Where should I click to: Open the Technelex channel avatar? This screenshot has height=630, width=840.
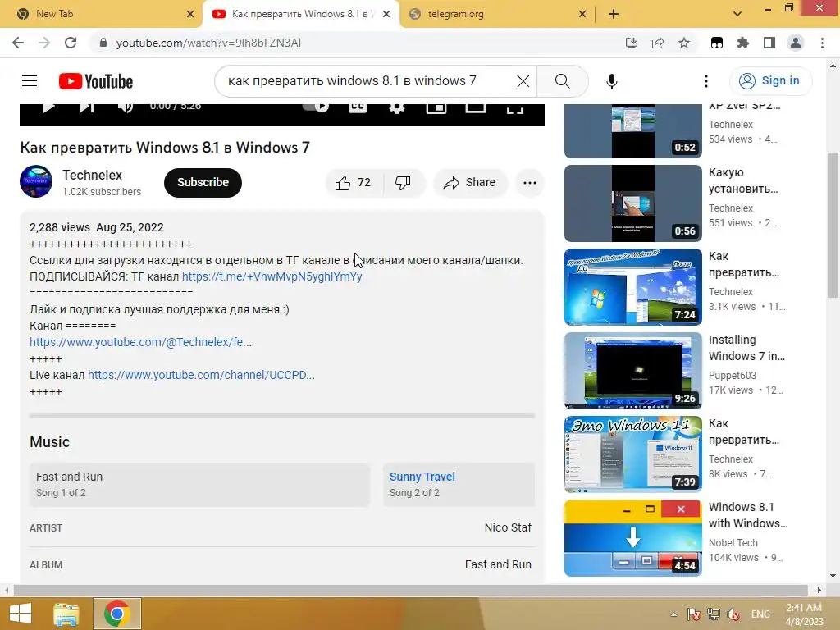click(x=36, y=181)
